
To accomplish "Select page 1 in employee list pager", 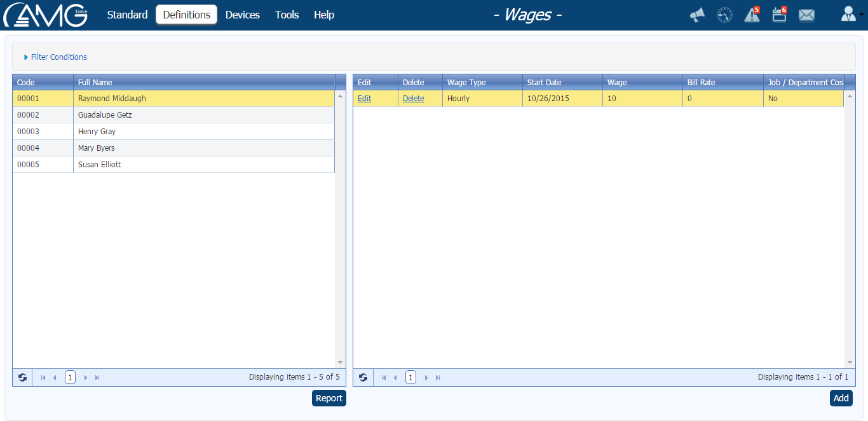I will coord(70,377).
